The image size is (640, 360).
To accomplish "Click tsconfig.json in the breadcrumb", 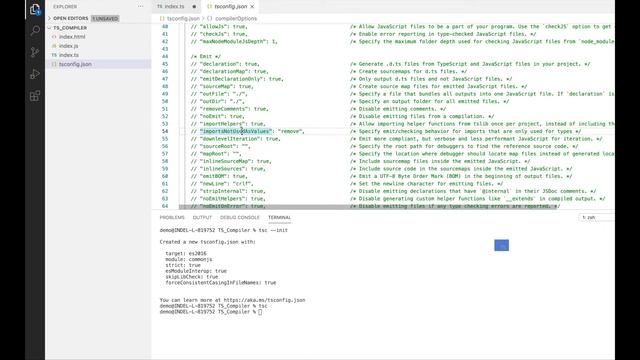I will click(183, 18).
